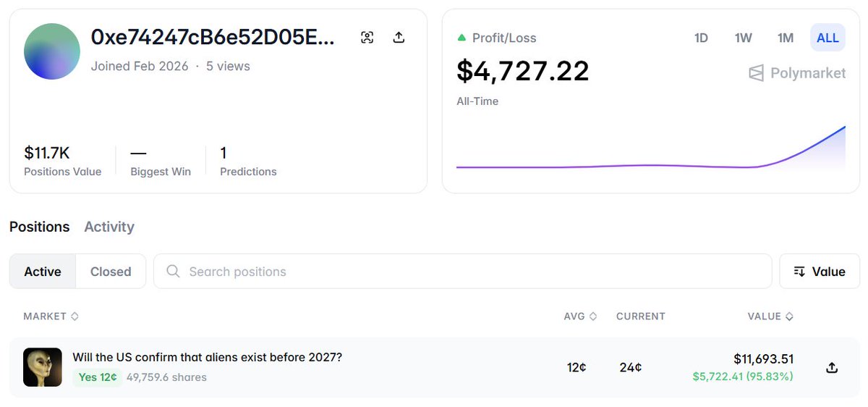The image size is (868, 407).
Task: Click share icon on the aliens market row
Action: tap(832, 367)
